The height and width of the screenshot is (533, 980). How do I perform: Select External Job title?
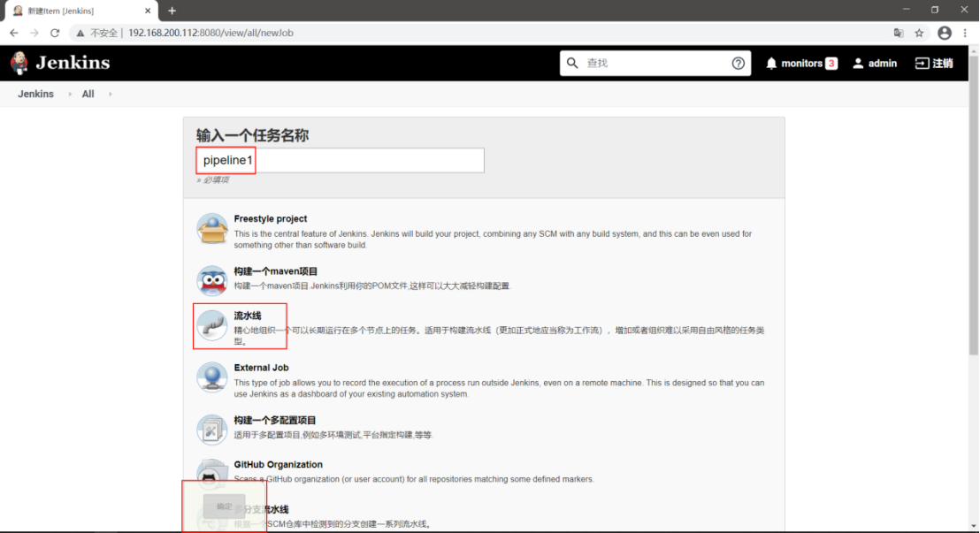coord(261,368)
